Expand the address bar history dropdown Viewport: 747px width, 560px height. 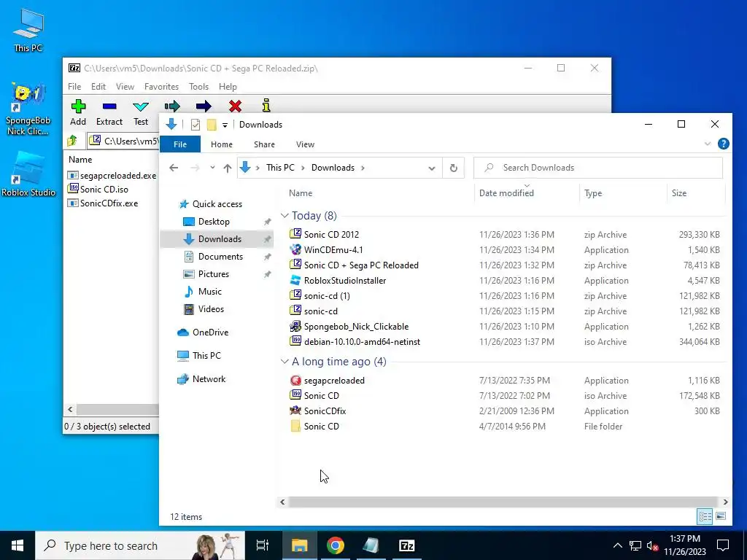coord(432,168)
